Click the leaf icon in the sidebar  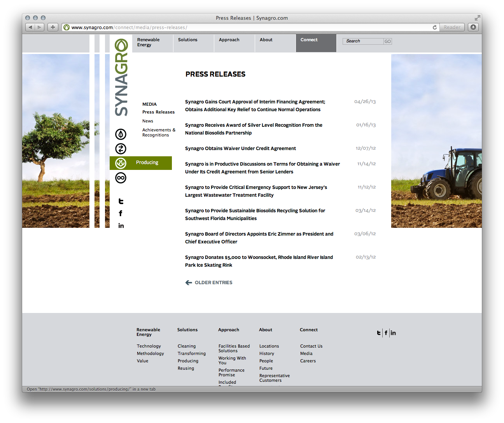[x=121, y=134]
